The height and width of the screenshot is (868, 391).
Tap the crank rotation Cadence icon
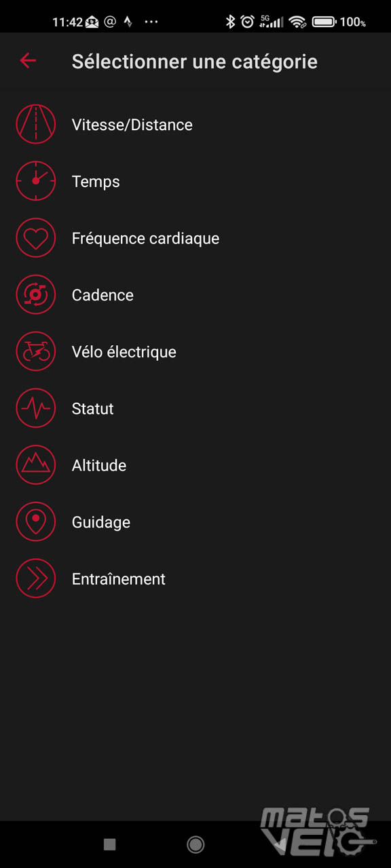pyautogui.click(x=36, y=295)
